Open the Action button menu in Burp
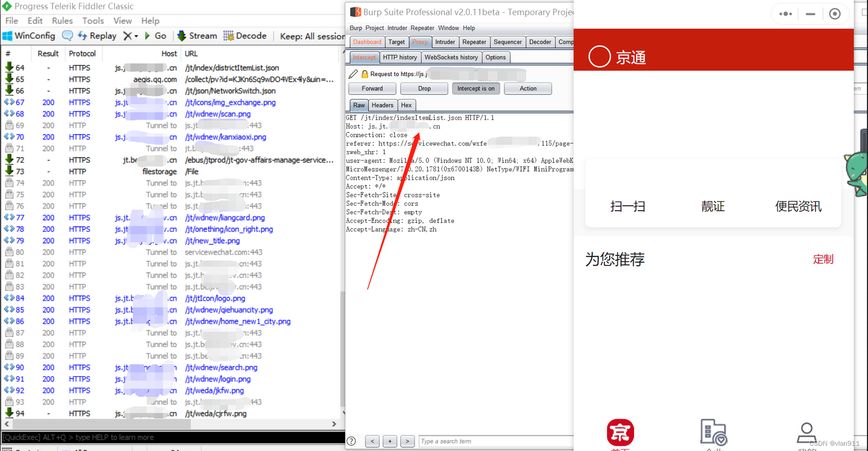This screenshot has height=451, width=868. pyautogui.click(x=528, y=89)
